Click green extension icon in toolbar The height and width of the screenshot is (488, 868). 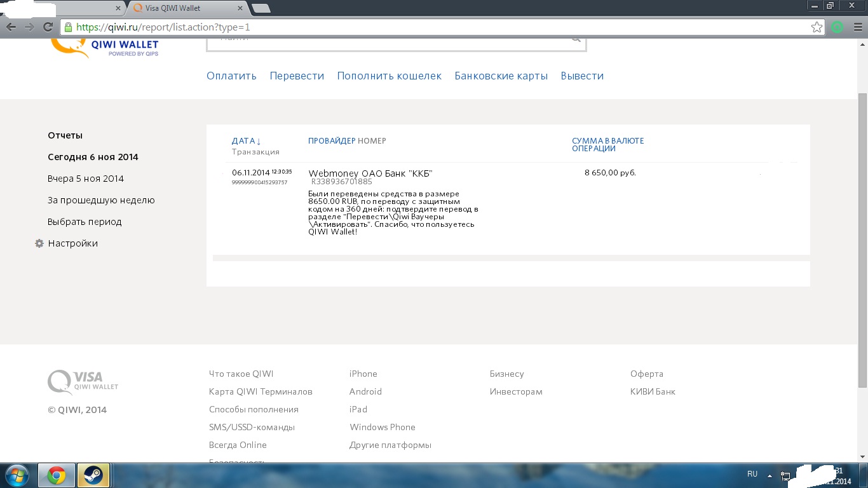click(x=837, y=27)
